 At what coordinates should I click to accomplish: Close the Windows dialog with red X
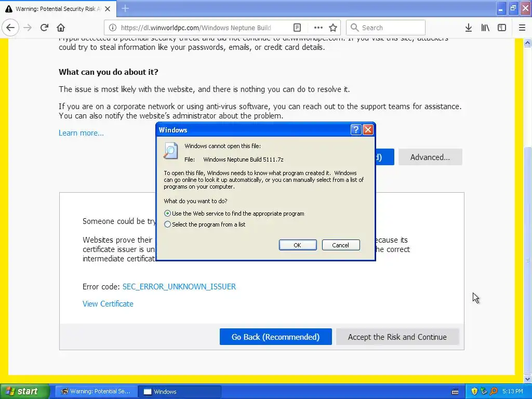368,129
